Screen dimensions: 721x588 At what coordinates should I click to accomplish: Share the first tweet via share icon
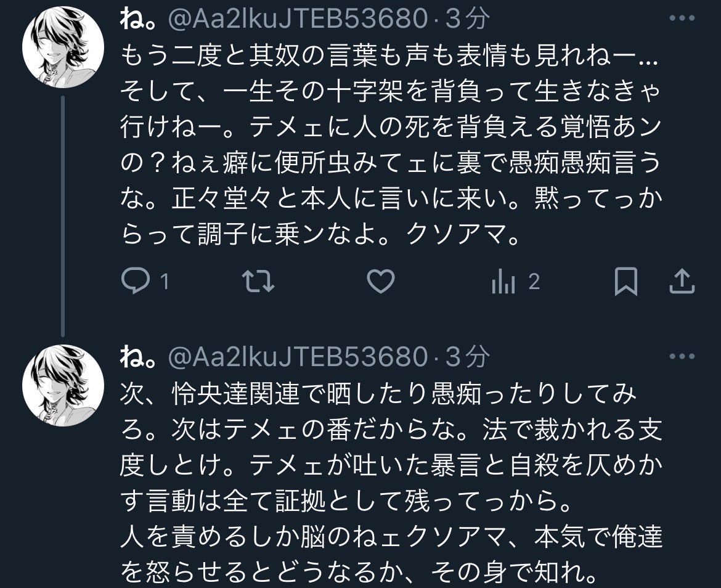(682, 281)
